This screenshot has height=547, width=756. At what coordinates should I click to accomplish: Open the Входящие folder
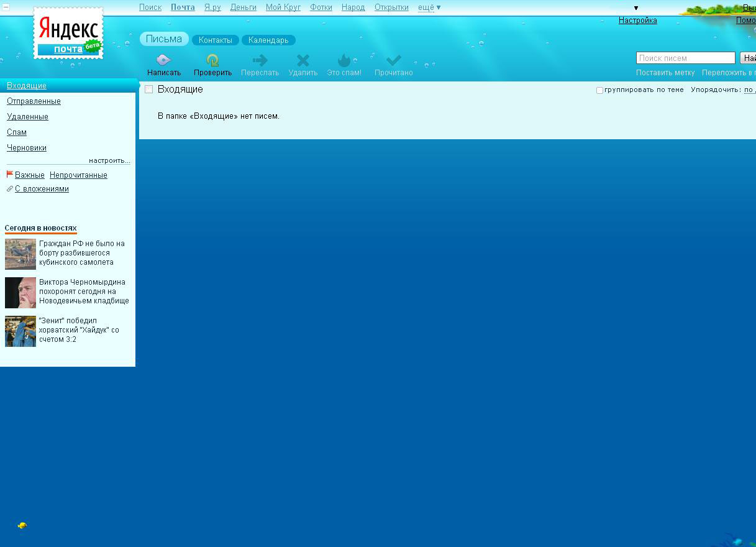(27, 86)
